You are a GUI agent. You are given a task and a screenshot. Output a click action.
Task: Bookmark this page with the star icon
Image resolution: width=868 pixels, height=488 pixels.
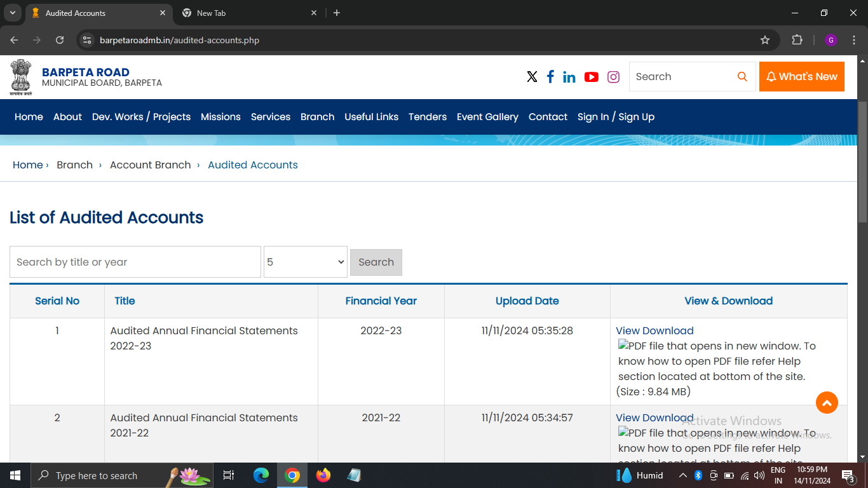pos(765,40)
